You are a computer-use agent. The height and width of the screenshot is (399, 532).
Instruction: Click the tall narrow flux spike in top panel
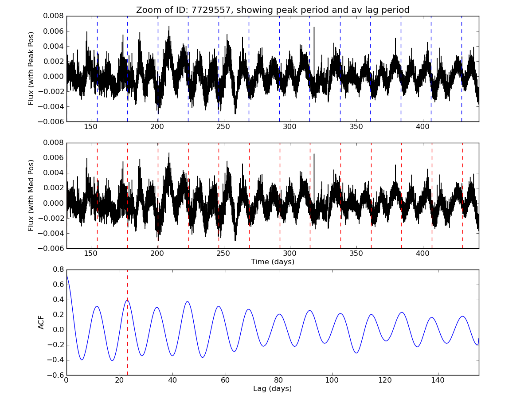tap(314, 40)
